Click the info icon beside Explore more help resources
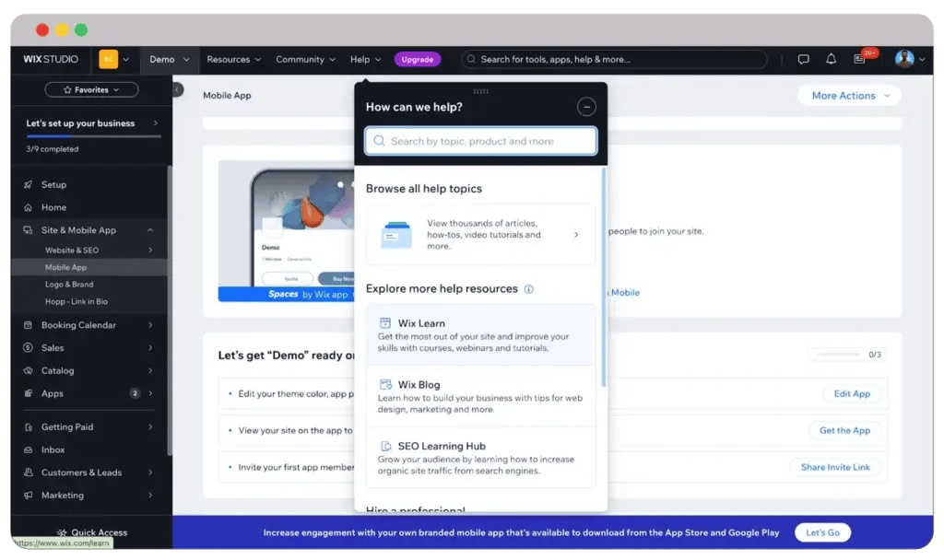 point(529,289)
